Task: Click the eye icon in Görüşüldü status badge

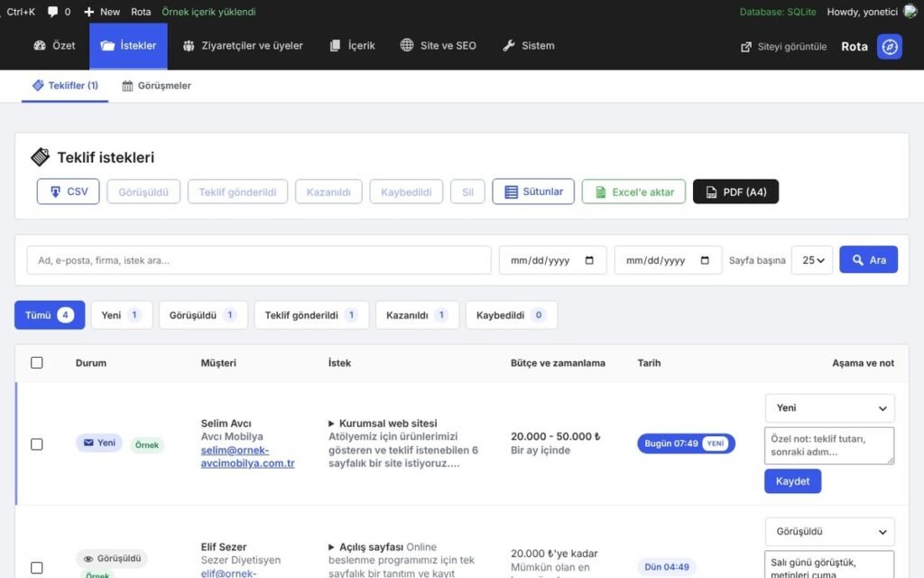Action: coord(88,558)
